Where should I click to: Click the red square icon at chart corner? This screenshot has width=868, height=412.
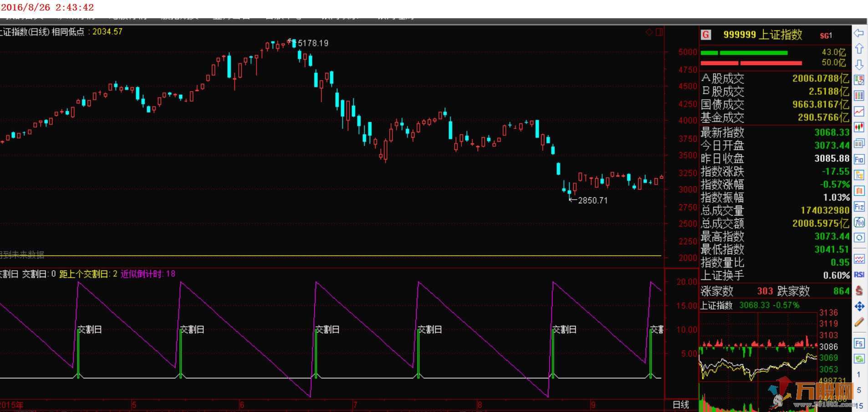[659, 32]
